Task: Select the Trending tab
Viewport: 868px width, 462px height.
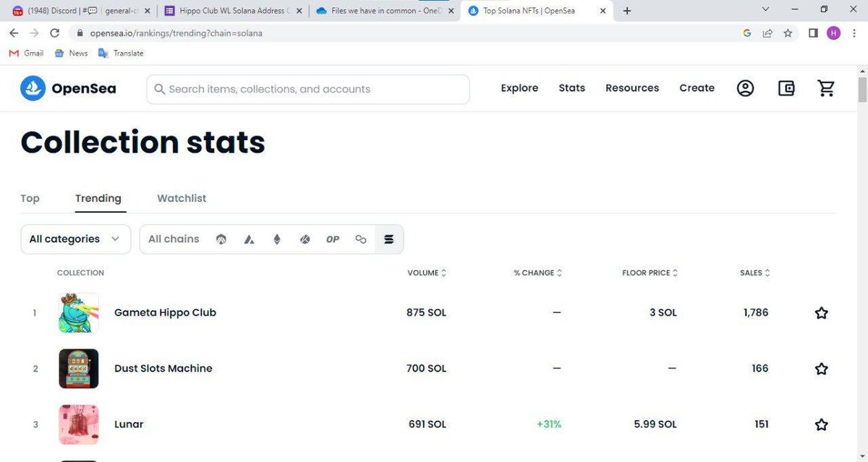Action: coord(98,198)
